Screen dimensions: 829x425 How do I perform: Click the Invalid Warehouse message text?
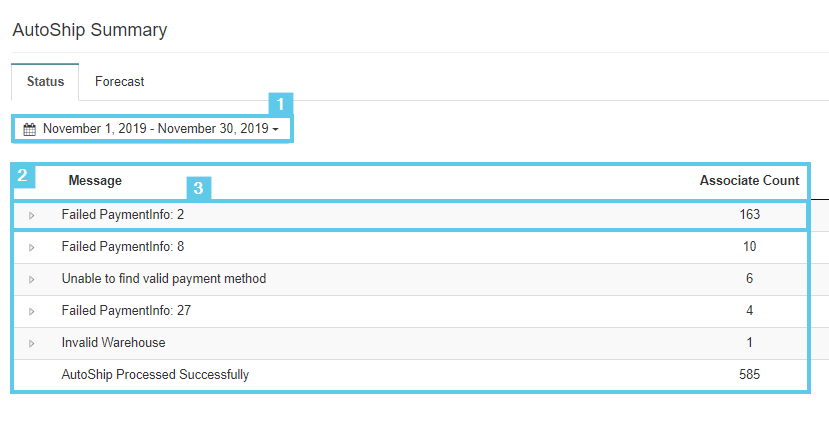pos(113,343)
